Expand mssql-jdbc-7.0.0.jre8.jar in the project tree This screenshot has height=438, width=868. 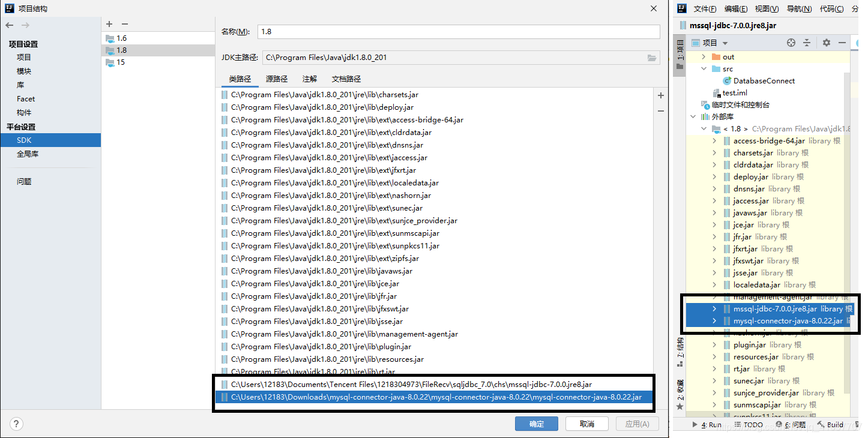click(714, 309)
